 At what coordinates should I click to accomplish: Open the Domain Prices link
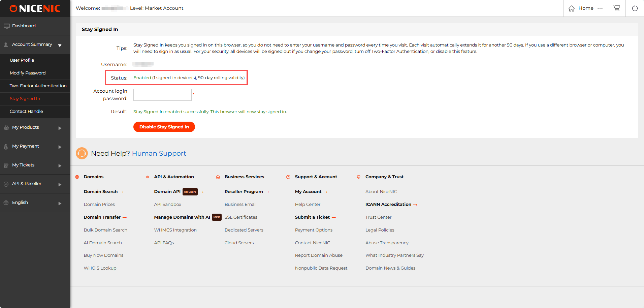point(99,205)
